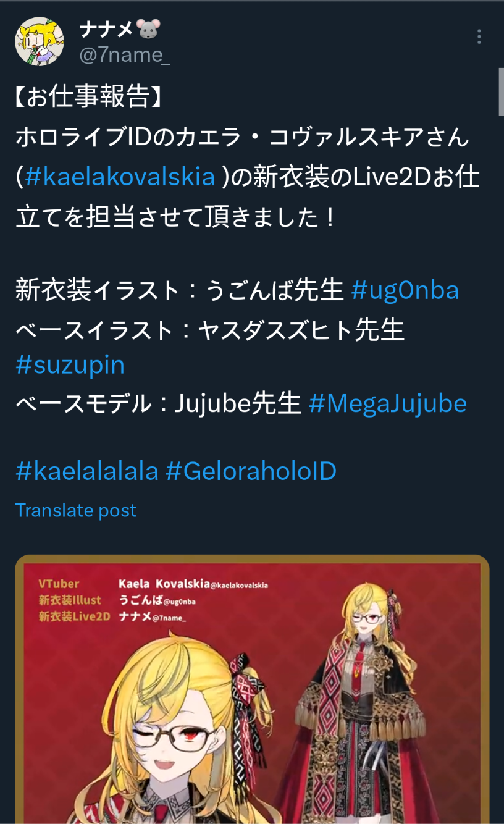Tap the ナナメ profile avatar picture

40,41
